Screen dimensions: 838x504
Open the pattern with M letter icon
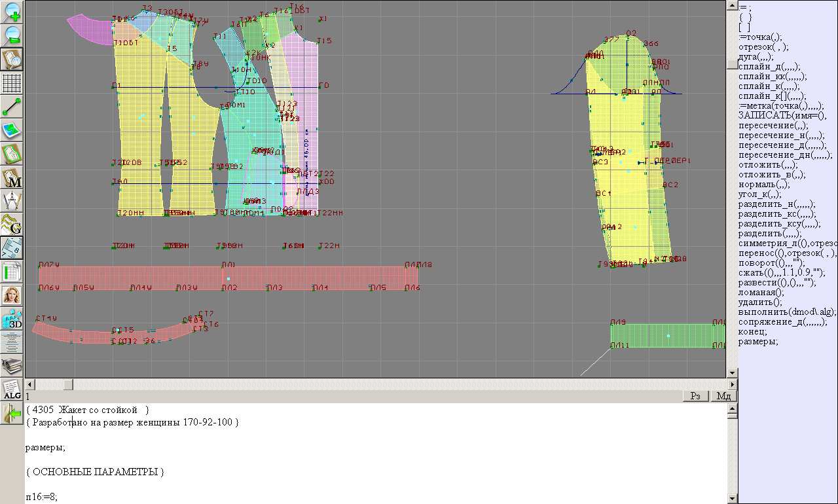(12, 178)
